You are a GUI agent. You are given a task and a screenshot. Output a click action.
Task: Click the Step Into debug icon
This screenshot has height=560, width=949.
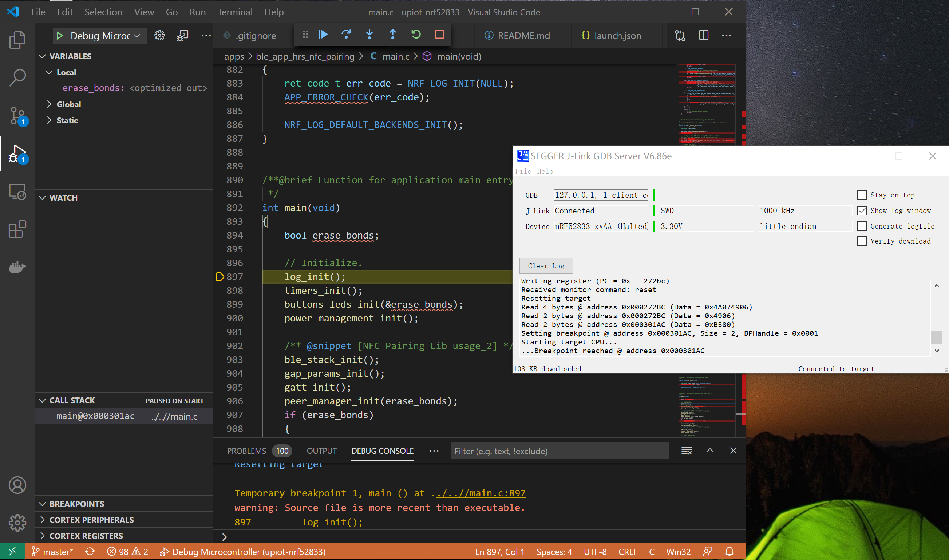(369, 35)
